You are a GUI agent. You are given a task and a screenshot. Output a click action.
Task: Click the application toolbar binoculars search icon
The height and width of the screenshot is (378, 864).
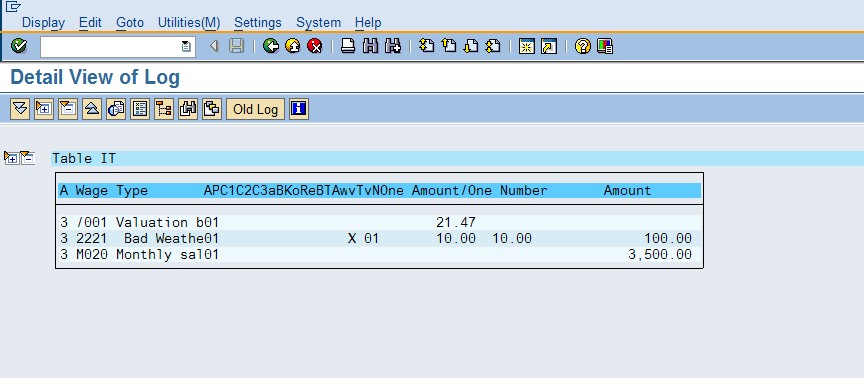point(188,109)
